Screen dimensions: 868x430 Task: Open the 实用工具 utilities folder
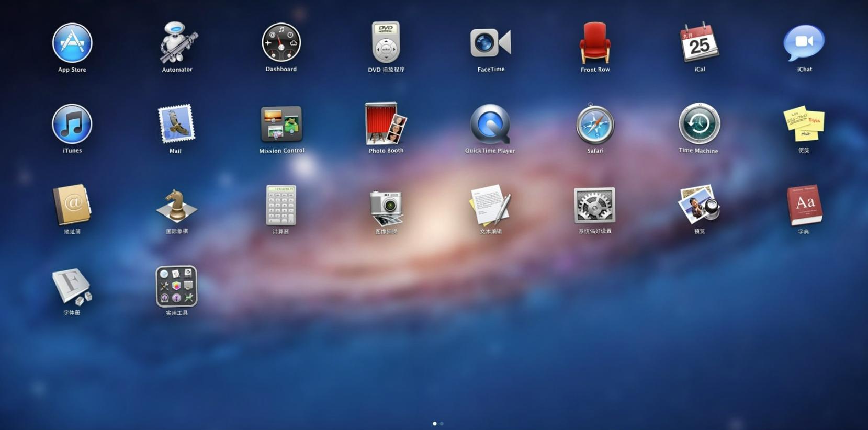pos(176,286)
